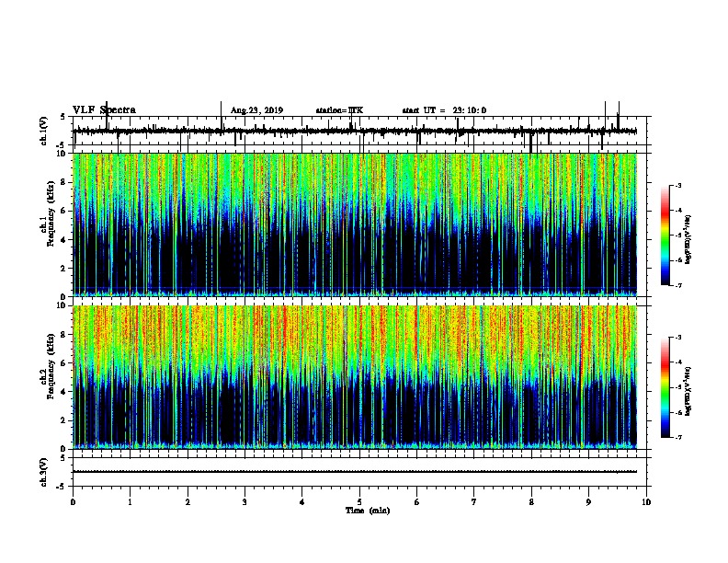
Task: Click time axis tick label "6"
Action: pos(417,502)
